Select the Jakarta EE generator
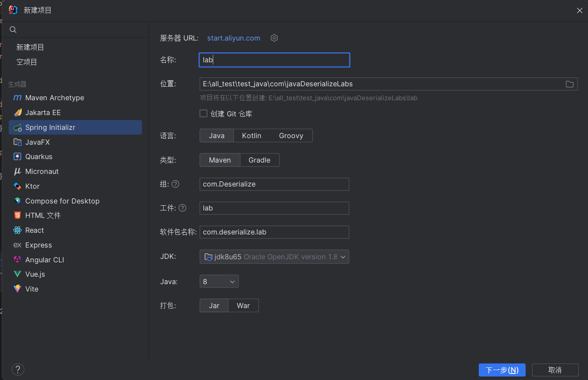The height and width of the screenshot is (380, 588). (x=75, y=112)
